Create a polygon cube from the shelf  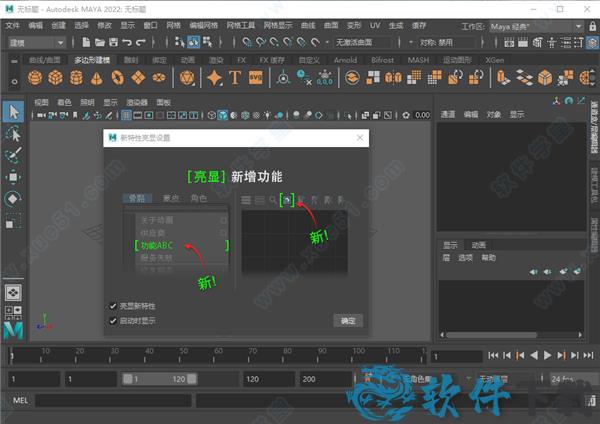[x=55, y=77]
